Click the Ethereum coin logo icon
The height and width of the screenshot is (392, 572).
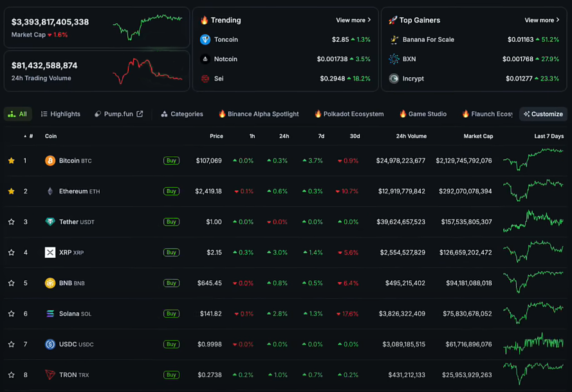[50, 192]
